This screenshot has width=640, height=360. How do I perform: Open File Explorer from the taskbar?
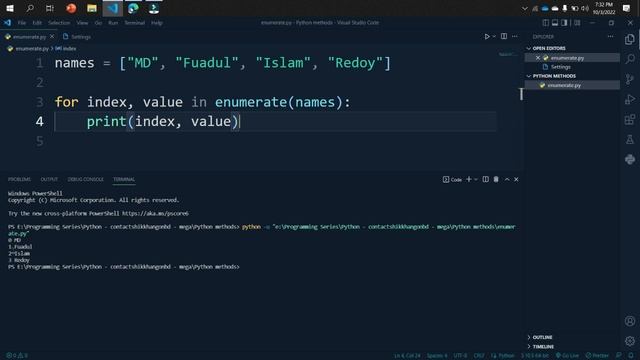click(92, 8)
